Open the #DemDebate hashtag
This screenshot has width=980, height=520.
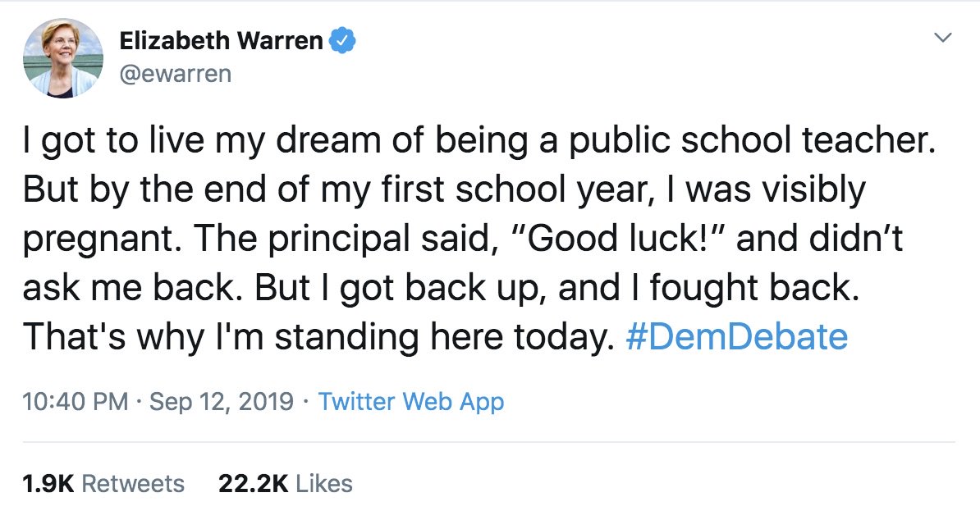pos(735,337)
